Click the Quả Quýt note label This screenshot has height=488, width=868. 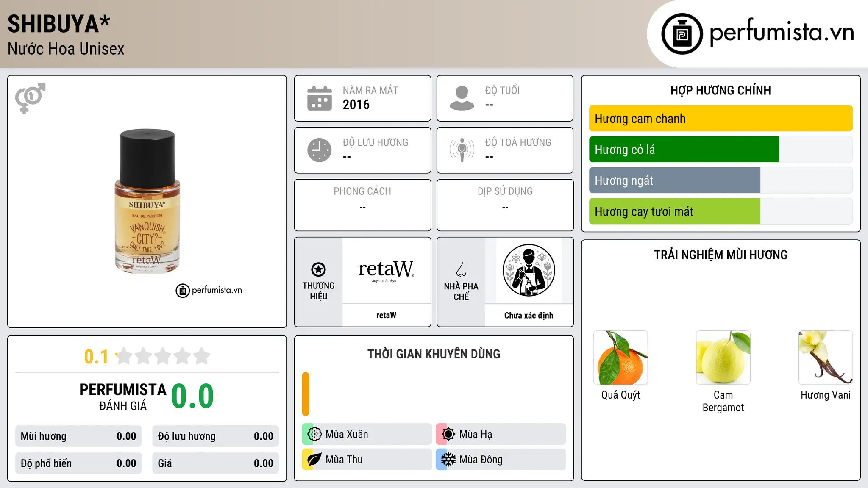coord(620,395)
